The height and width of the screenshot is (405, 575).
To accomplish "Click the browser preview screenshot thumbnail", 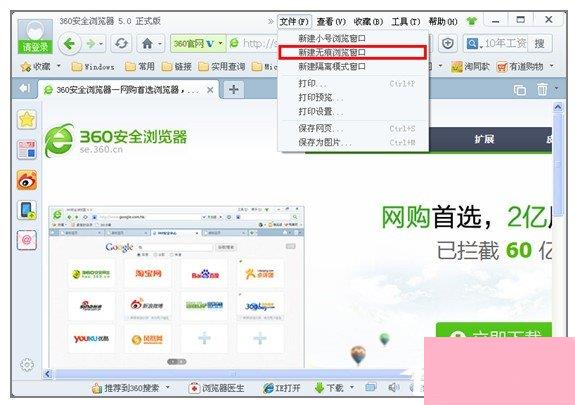I will [176, 287].
